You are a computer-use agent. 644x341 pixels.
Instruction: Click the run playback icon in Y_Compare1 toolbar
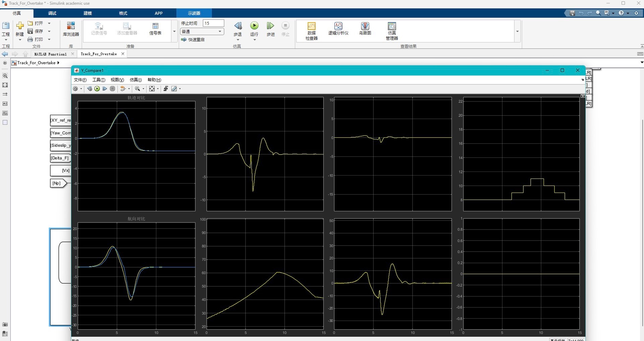[97, 89]
